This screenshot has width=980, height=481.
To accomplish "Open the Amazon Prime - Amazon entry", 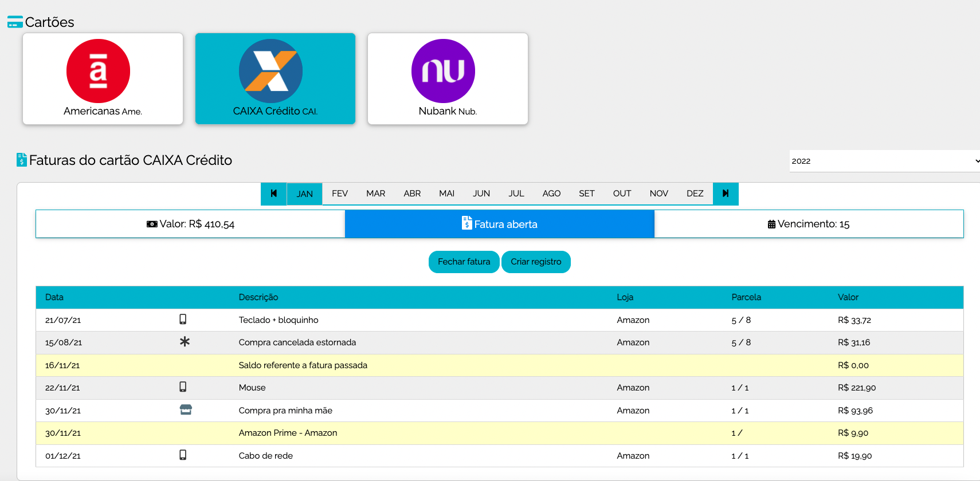I will [288, 433].
